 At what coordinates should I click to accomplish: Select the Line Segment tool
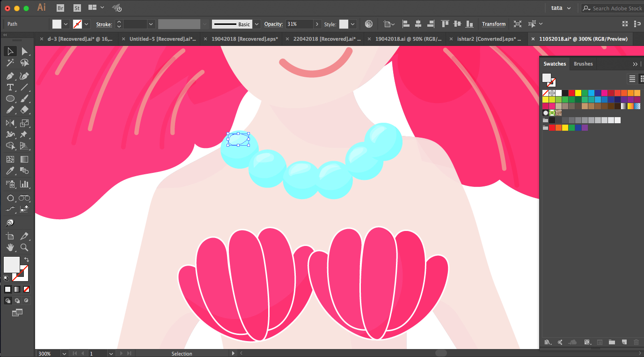click(x=25, y=87)
